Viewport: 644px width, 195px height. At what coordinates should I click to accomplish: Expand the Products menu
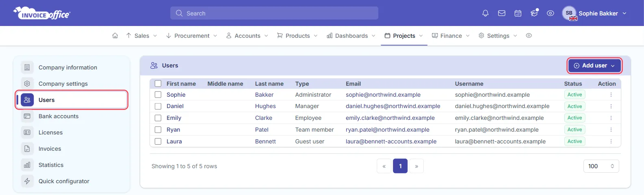pos(297,36)
